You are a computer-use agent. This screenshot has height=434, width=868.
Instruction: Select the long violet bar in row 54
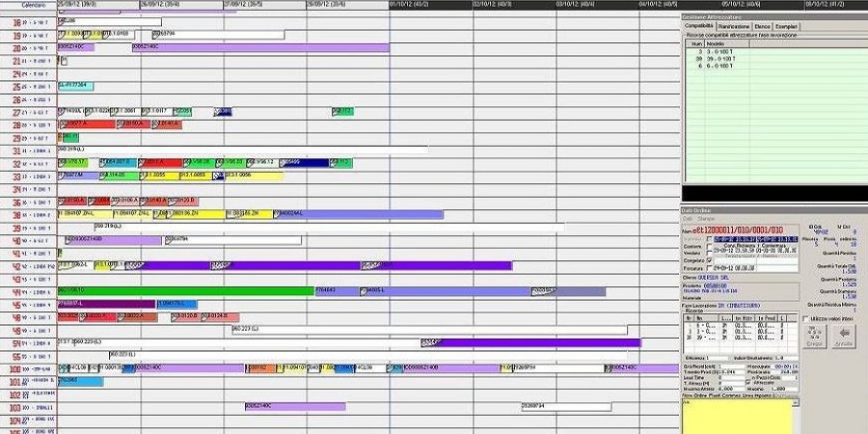[530, 342]
